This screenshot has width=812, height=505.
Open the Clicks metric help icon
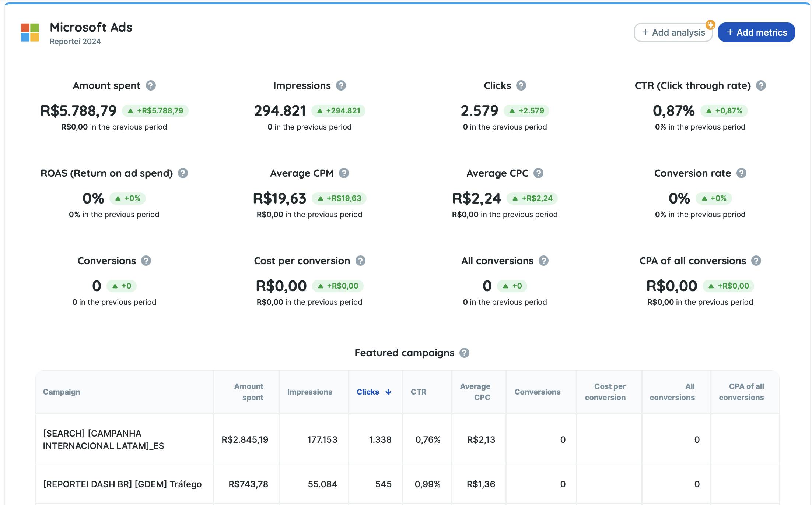pyautogui.click(x=521, y=85)
